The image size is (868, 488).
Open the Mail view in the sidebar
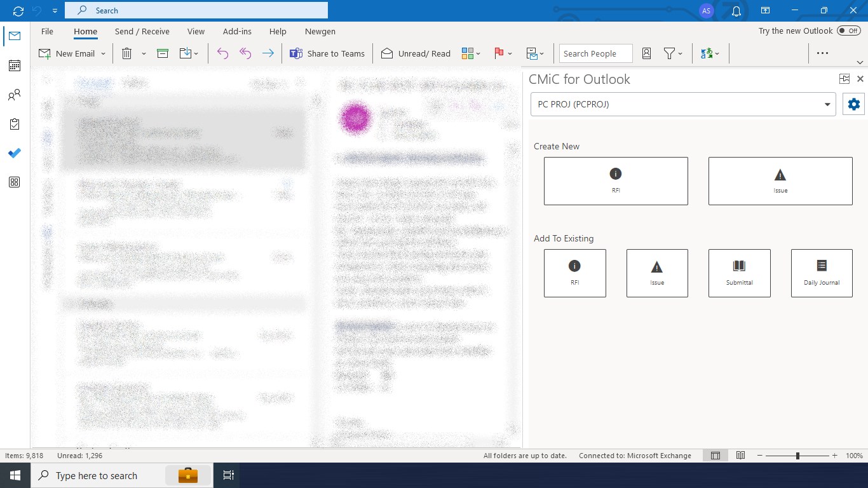pyautogui.click(x=15, y=36)
